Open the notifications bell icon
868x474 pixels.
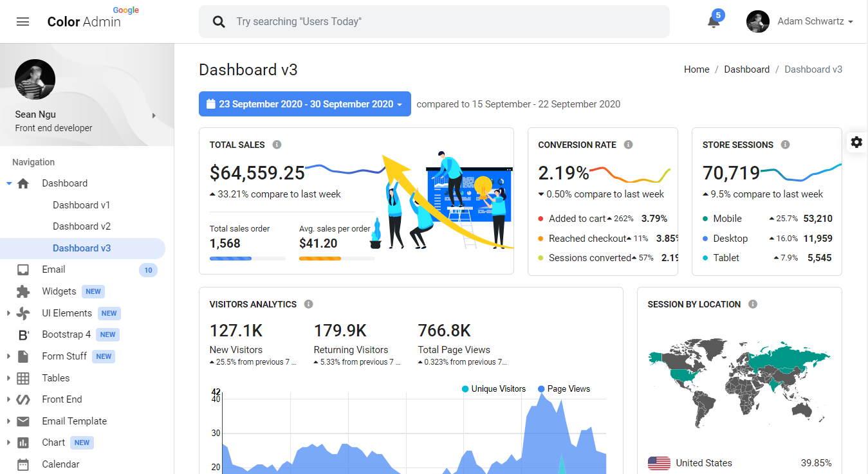click(x=713, y=22)
